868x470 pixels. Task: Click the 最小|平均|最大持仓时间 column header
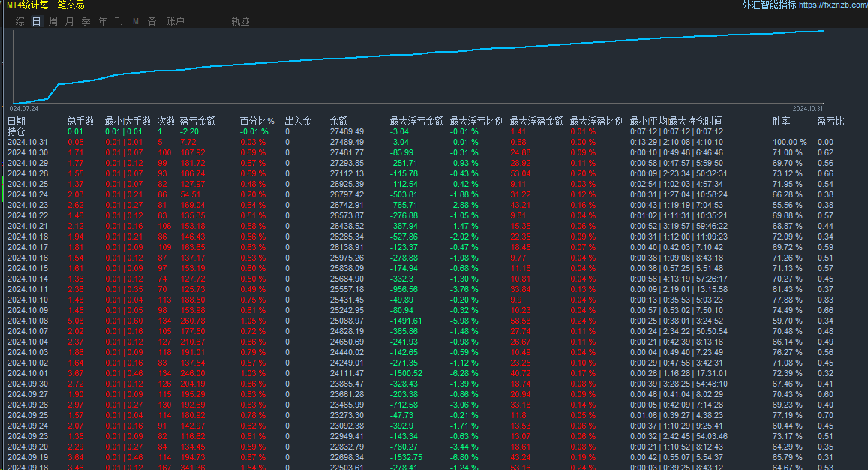(677, 121)
